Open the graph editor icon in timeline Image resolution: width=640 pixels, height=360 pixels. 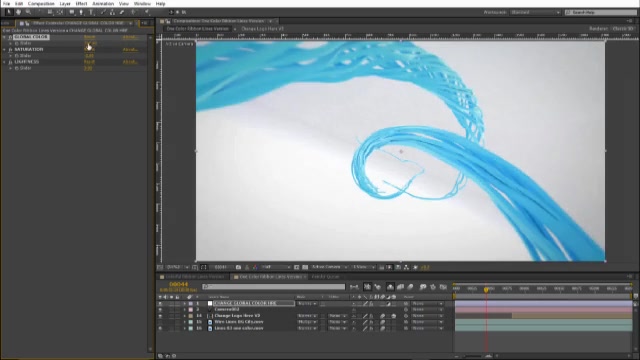[x=443, y=287]
